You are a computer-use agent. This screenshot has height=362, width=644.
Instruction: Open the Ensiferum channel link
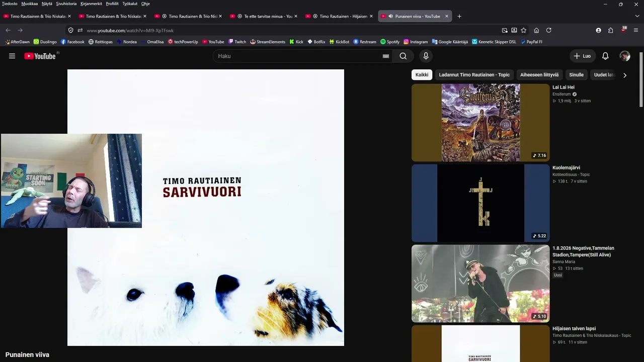[x=561, y=94]
